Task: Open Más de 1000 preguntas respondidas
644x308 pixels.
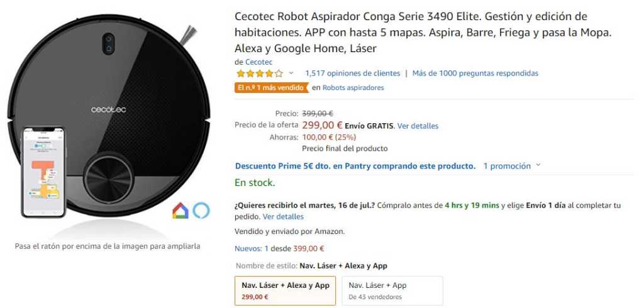Action: click(475, 74)
